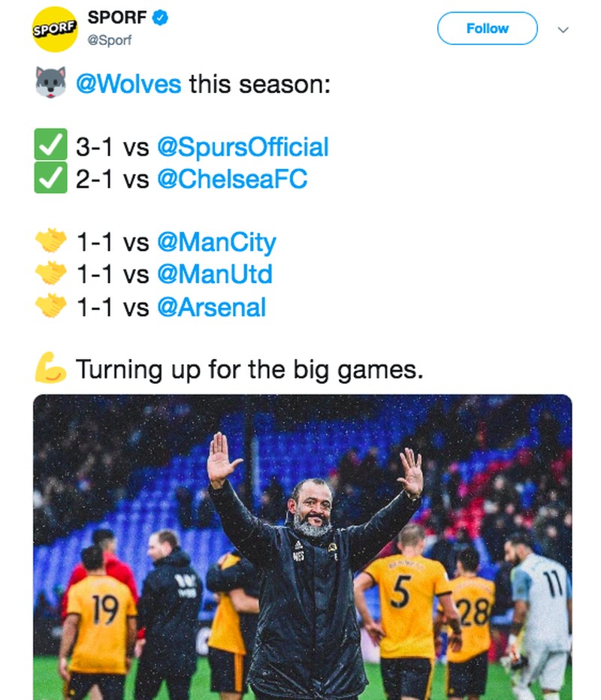Click the flexed biceps emoji
The height and width of the screenshot is (700, 601).
51,369
